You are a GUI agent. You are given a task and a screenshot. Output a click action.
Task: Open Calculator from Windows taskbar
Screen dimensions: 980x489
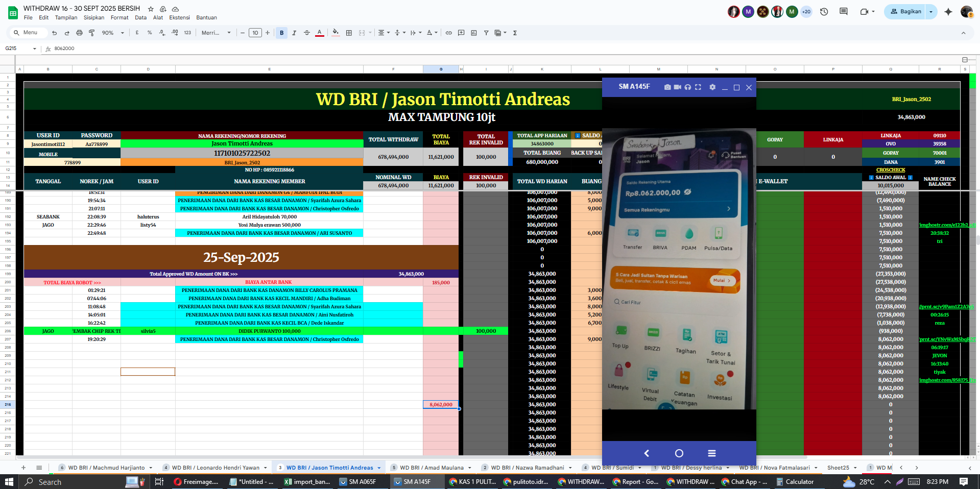pos(795,481)
